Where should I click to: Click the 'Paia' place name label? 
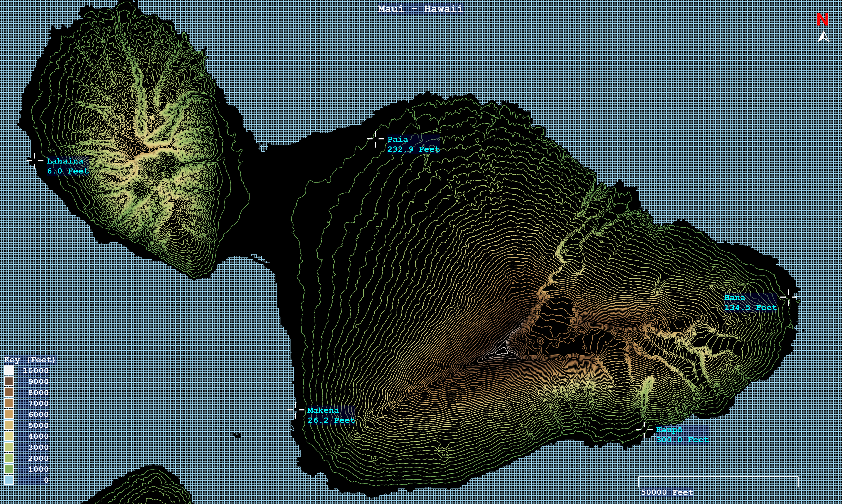pos(398,139)
